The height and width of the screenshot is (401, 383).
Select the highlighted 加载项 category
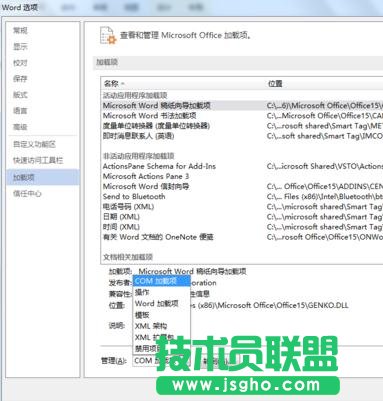coord(43,177)
